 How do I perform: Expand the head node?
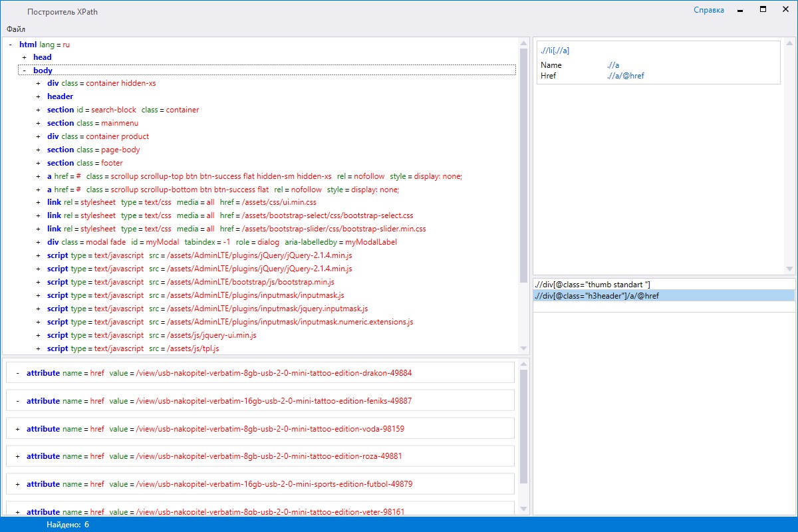point(25,58)
